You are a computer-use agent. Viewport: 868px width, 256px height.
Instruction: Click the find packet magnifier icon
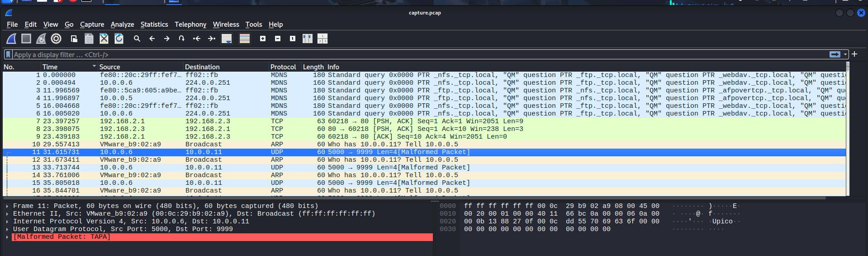coord(137,39)
